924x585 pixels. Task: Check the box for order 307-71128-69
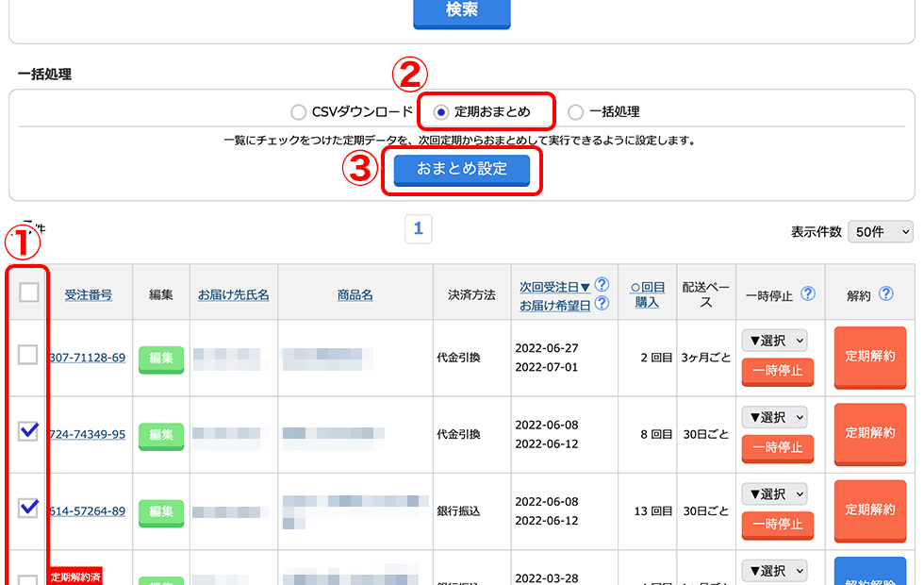click(29, 355)
